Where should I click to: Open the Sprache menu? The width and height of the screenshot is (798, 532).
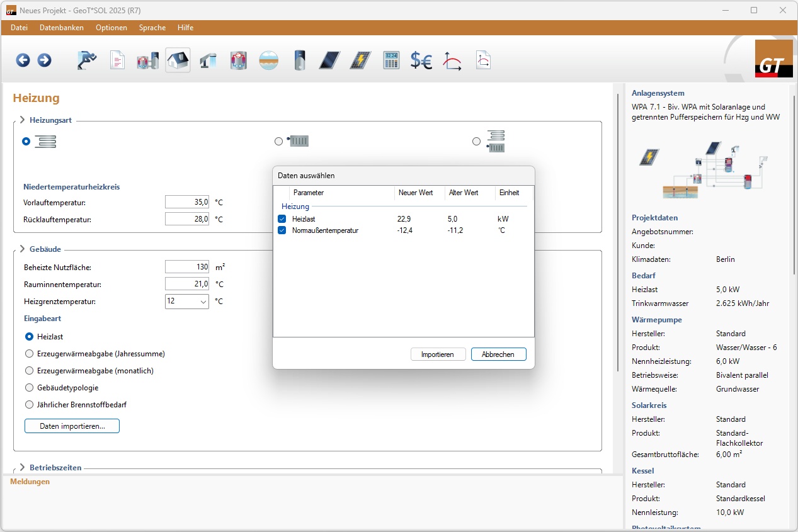[152, 28]
